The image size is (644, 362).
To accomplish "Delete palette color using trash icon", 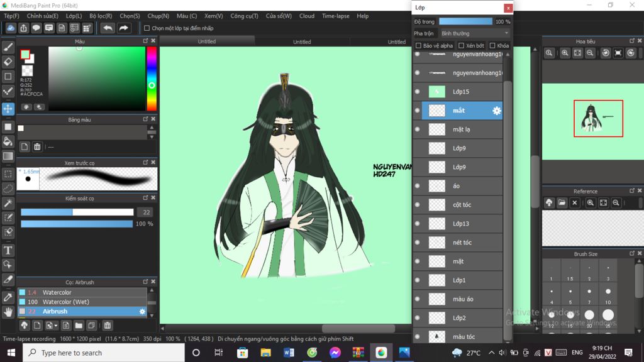I will [37, 146].
